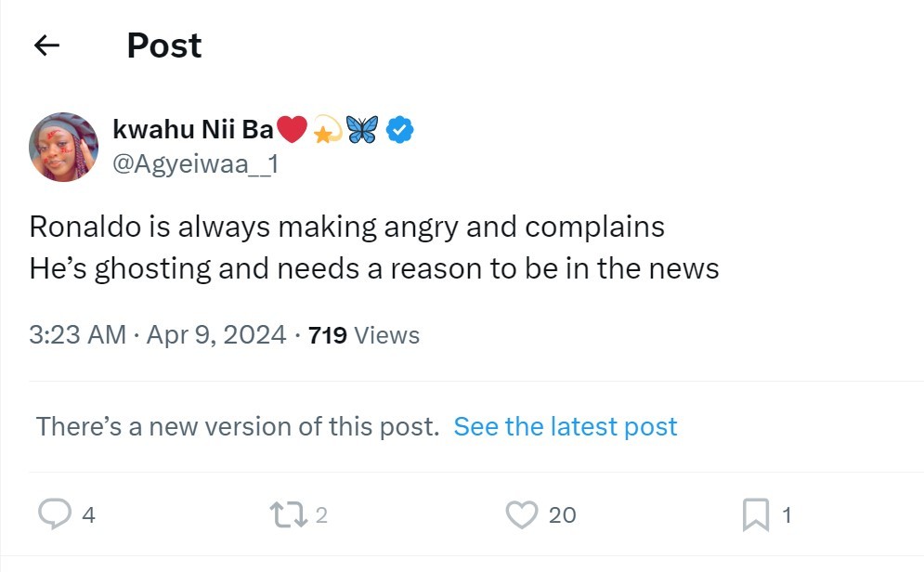Click the 719 Views count
The image size is (924, 572).
coord(364,335)
